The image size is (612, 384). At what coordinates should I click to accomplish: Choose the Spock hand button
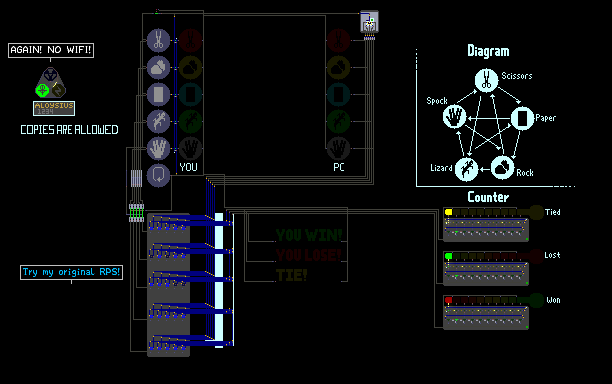(x=158, y=148)
